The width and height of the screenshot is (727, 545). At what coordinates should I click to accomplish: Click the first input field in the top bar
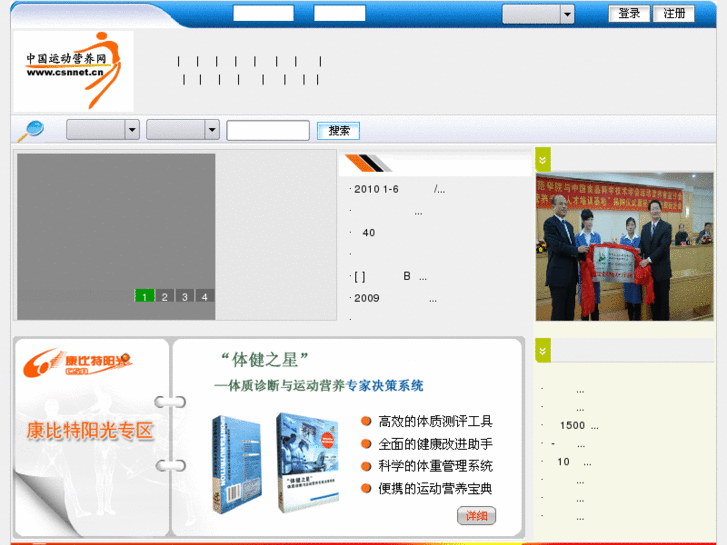[263, 13]
